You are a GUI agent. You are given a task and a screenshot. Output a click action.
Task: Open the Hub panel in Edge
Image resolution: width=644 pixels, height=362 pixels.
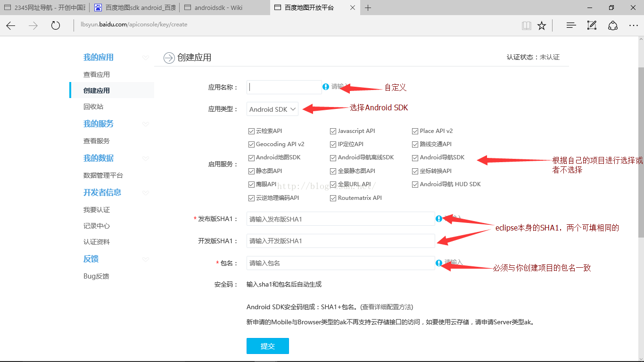570,25
